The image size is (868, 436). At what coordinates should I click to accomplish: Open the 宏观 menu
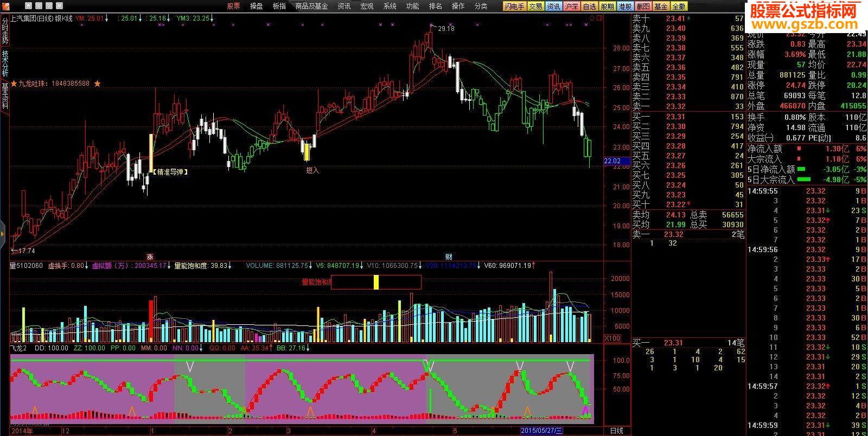(x=367, y=6)
